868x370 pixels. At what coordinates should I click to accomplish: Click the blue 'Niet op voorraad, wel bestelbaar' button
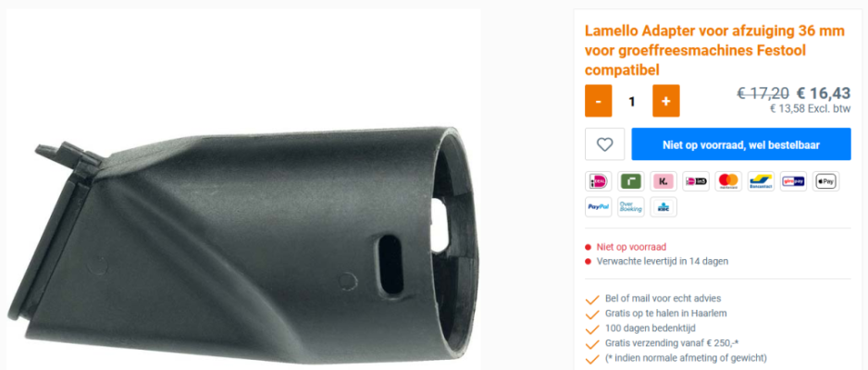coord(741,144)
